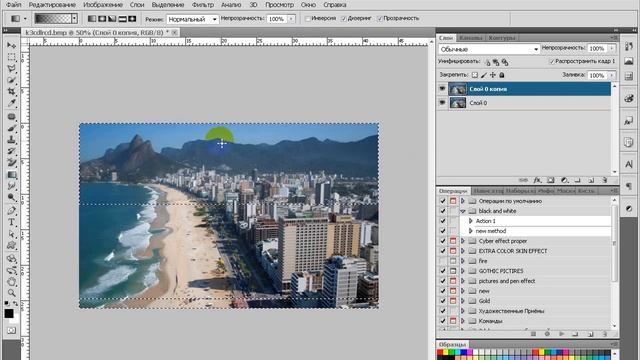Toggle the Дизеринг checkbox

pyautogui.click(x=344, y=18)
